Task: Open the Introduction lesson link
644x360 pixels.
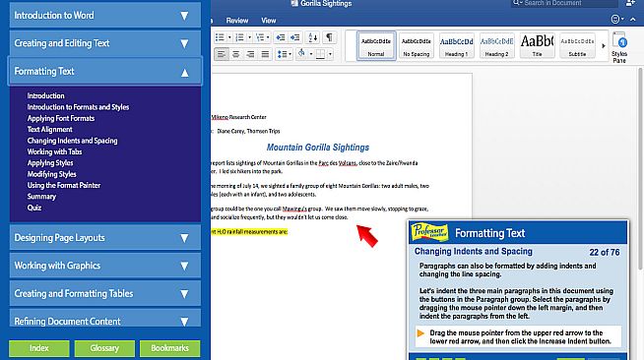Action: (x=46, y=95)
